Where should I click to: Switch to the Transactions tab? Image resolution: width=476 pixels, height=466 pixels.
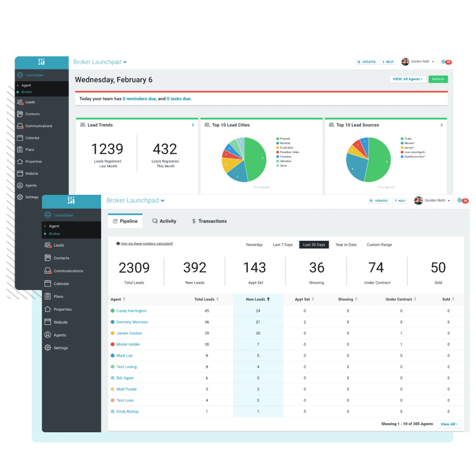tap(209, 221)
